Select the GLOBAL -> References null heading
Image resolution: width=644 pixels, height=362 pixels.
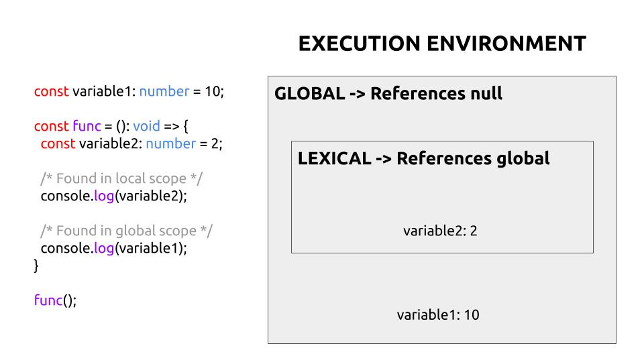pos(388,94)
